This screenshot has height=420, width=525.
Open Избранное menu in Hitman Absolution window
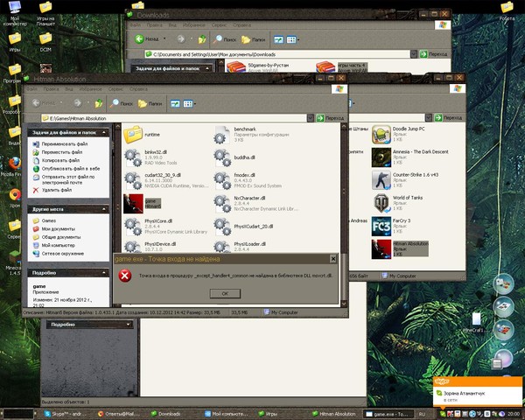click(90, 89)
